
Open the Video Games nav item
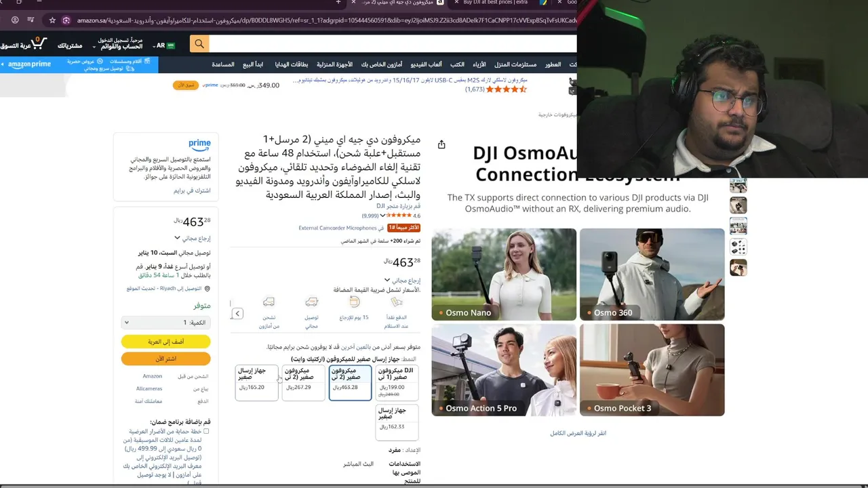click(x=426, y=64)
